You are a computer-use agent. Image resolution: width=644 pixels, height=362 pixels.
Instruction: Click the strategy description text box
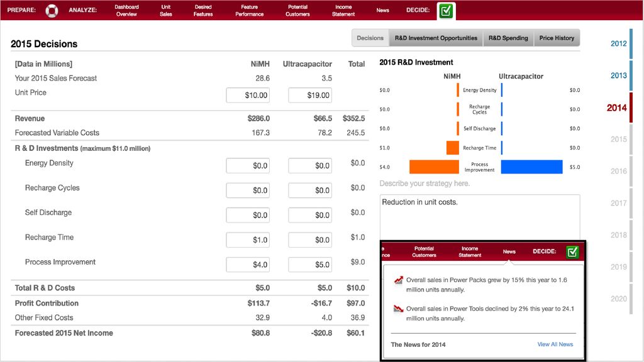point(480,217)
